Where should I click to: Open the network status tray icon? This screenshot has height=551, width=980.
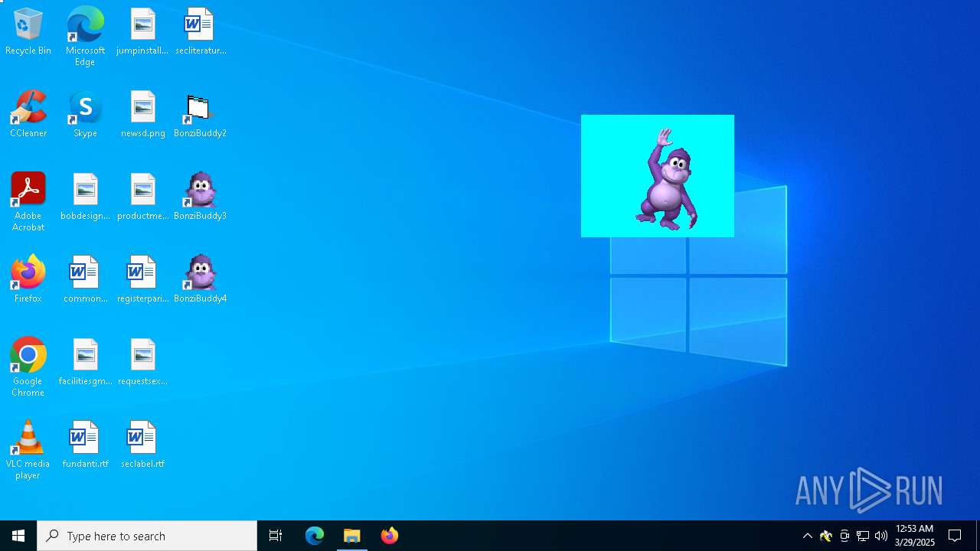point(863,536)
